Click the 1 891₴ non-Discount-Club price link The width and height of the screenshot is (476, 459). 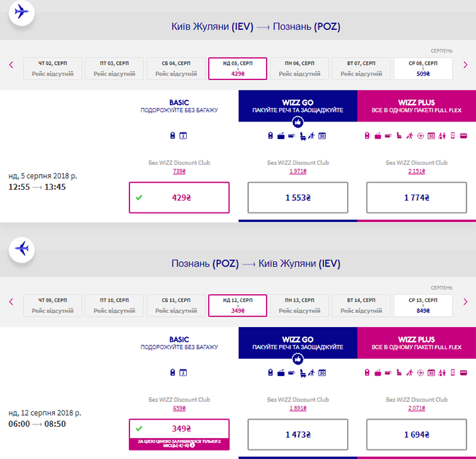click(298, 408)
